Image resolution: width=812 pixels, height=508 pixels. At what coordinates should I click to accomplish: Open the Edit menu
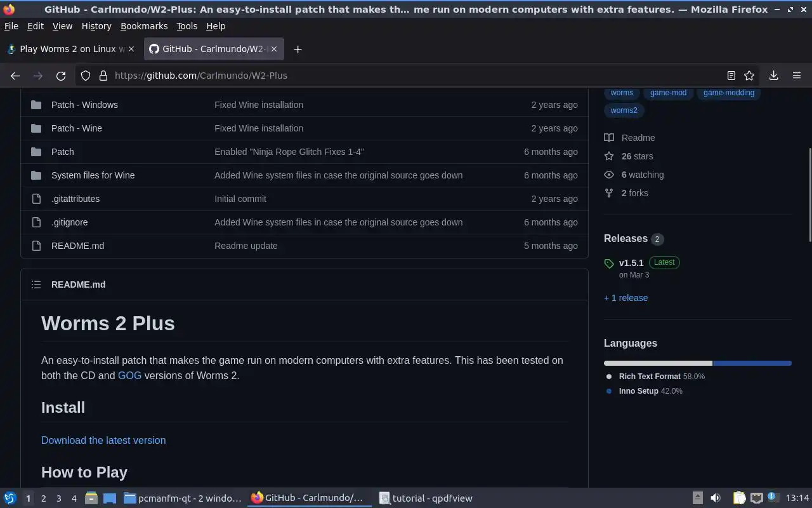click(x=36, y=26)
